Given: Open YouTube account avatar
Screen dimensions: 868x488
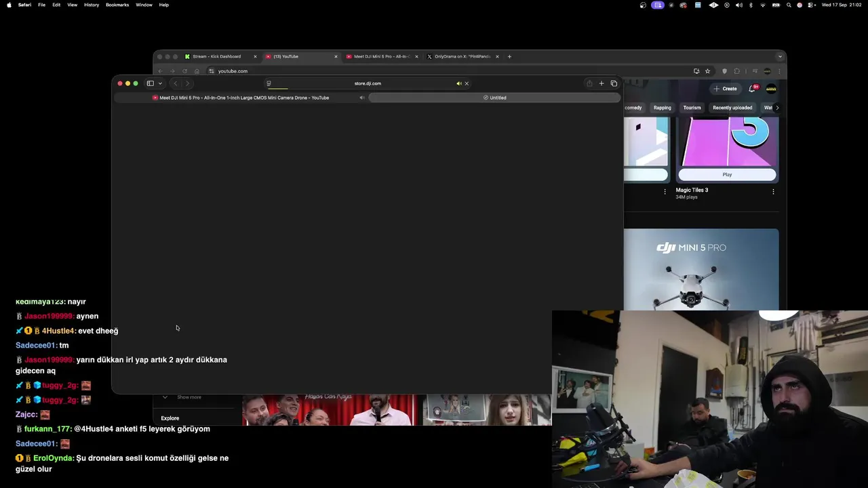Looking at the screenshot, I should [x=771, y=89].
